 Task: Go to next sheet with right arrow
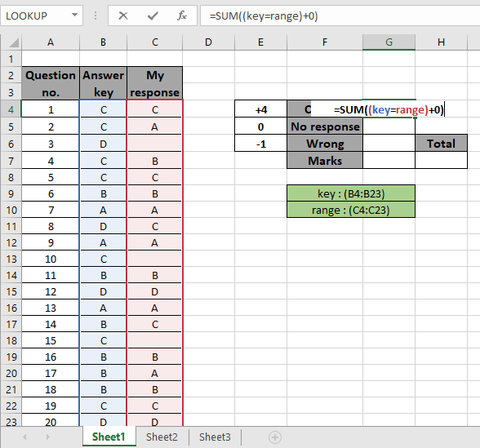(47, 437)
